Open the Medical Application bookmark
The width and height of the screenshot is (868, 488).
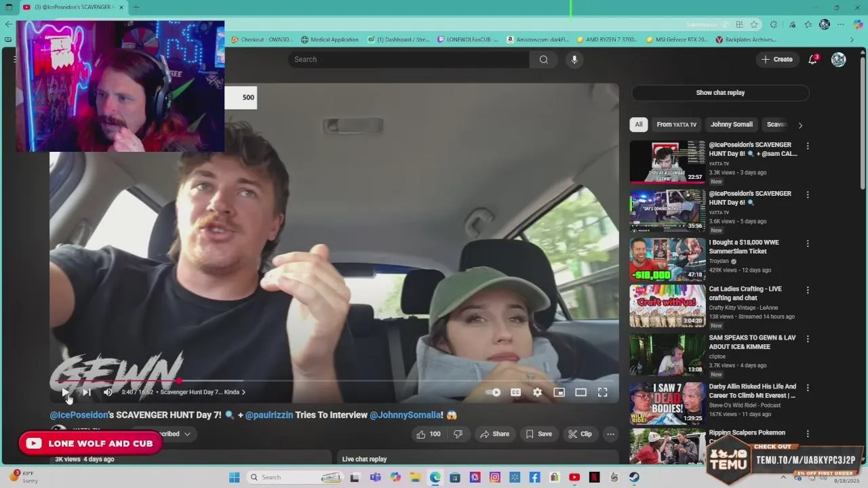330,39
